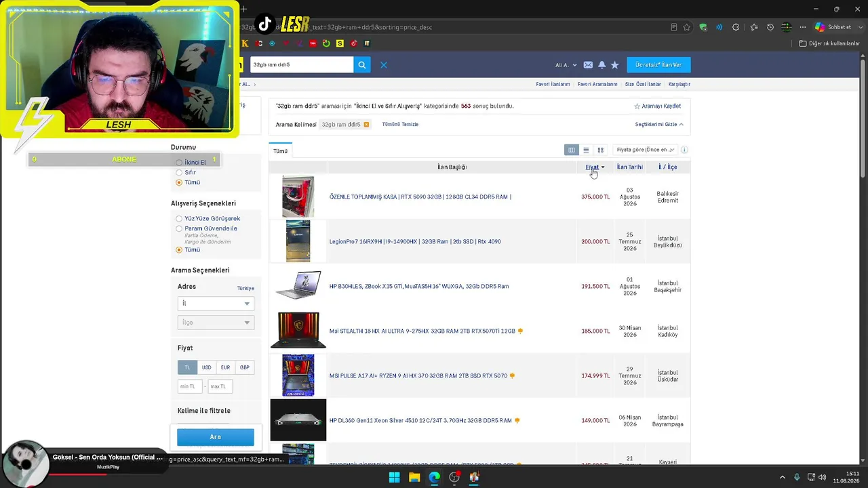
Task: Sort by 'İlan Tarihi' column header
Action: [x=629, y=167]
